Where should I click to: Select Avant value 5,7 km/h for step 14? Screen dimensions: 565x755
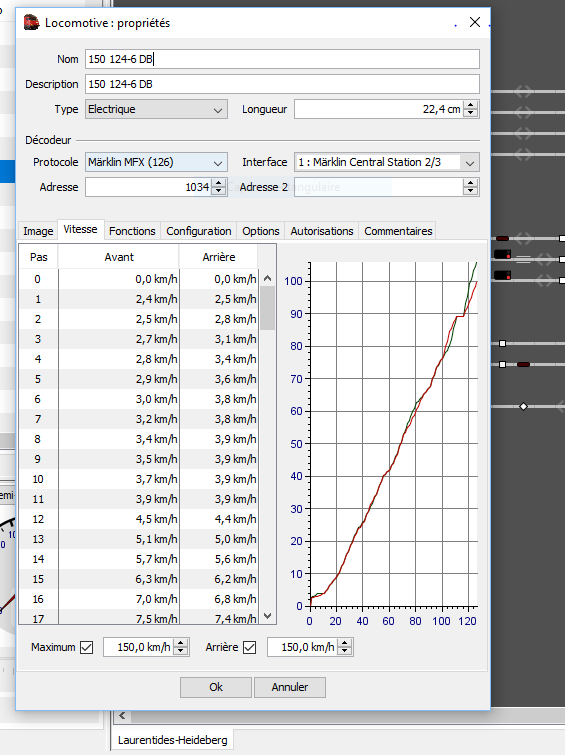point(119,559)
